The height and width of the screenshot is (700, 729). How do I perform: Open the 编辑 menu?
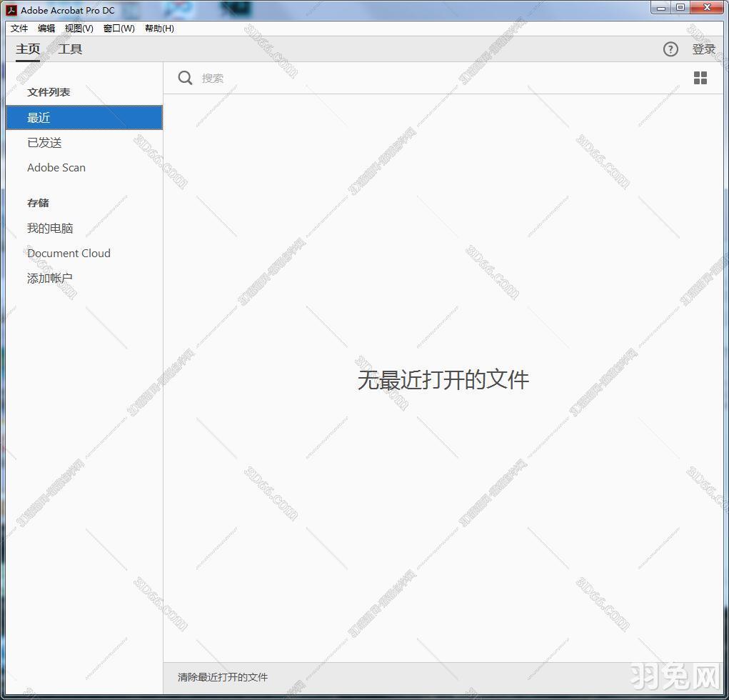pyautogui.click(x=46, y=29)
